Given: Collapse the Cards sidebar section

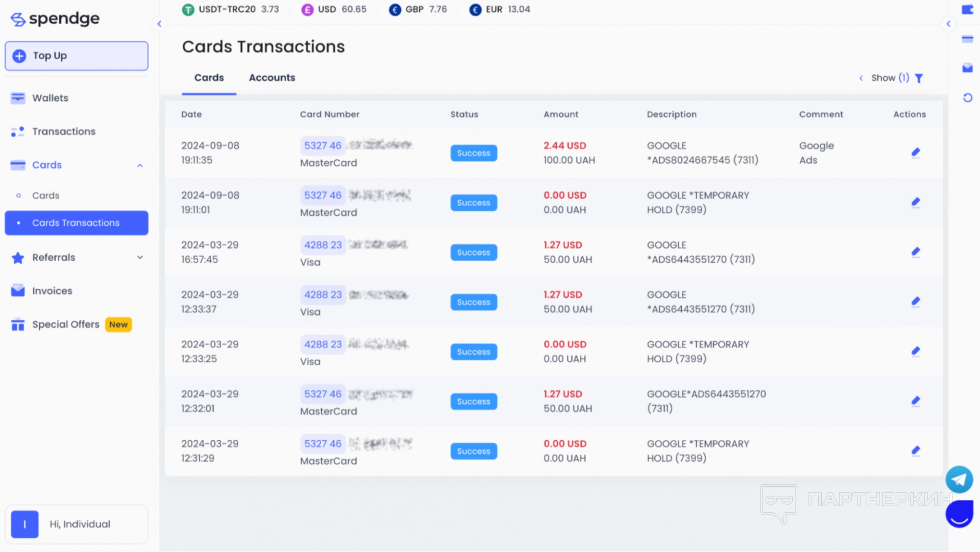Looking at the screenshot, I should [140, 165].
